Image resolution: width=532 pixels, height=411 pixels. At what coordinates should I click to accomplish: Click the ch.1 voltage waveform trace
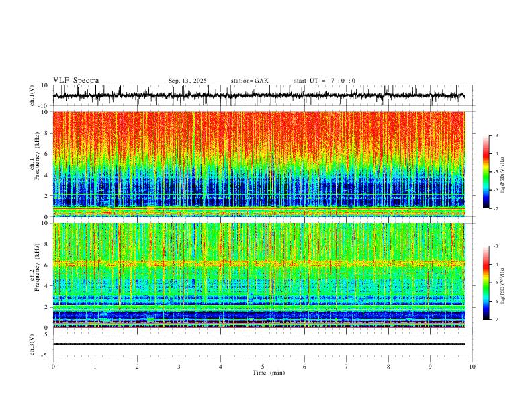click(x=259, y=95)
